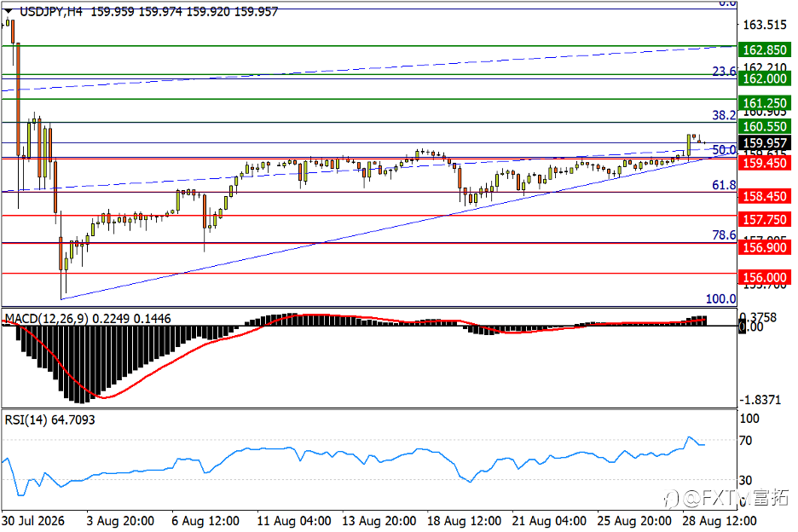Viewport: 798px width, 532px height.
Task: Click the red 157.750 level tag
Action: (x=765, y=219)
